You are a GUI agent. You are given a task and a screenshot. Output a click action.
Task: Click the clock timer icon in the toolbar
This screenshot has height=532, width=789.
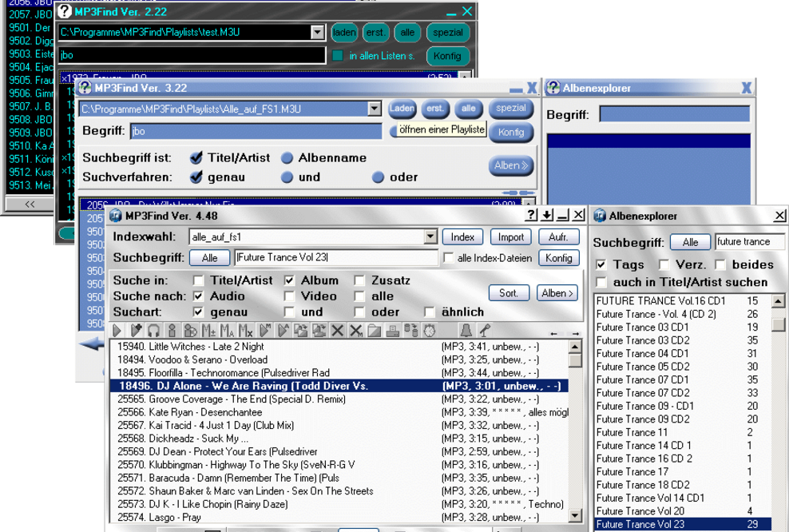pyautogui.click(x=430, y=329)
